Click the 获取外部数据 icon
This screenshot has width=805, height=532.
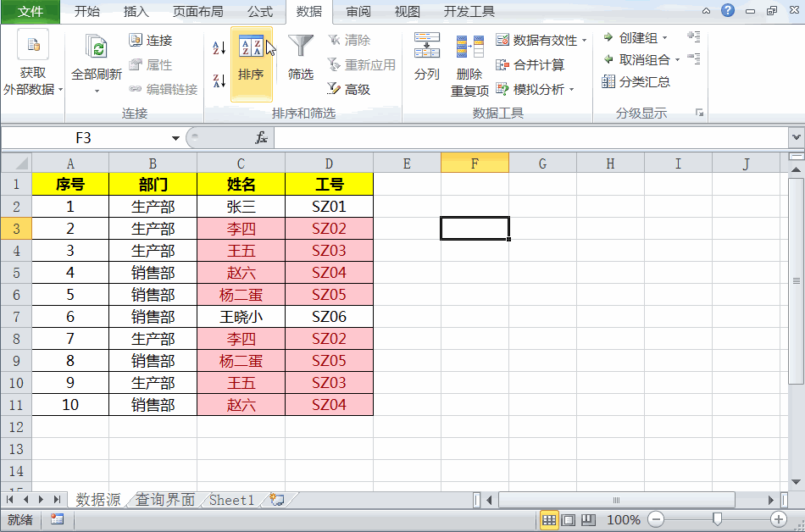(33, 45)
